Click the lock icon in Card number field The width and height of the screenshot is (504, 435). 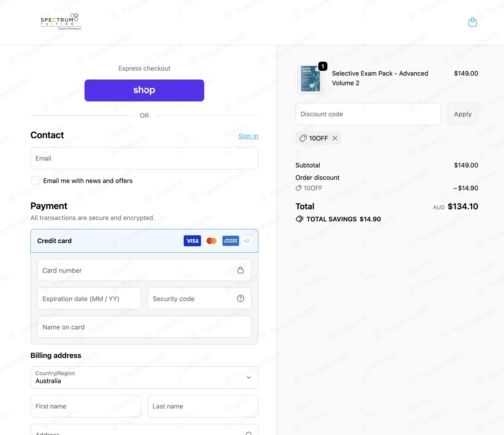pyautogui.click(x=240, y=270)
